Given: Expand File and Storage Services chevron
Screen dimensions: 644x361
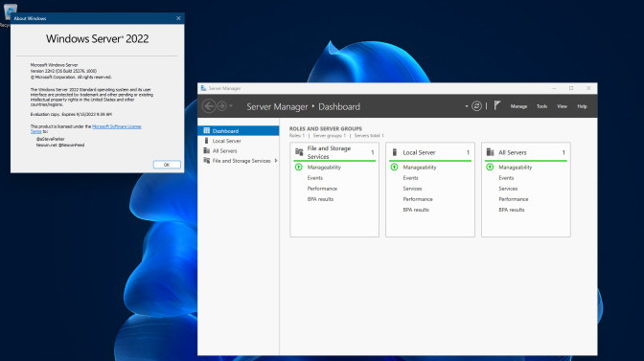Looking at the screenshot, I should pyautogui.click(x=276, y=161).
